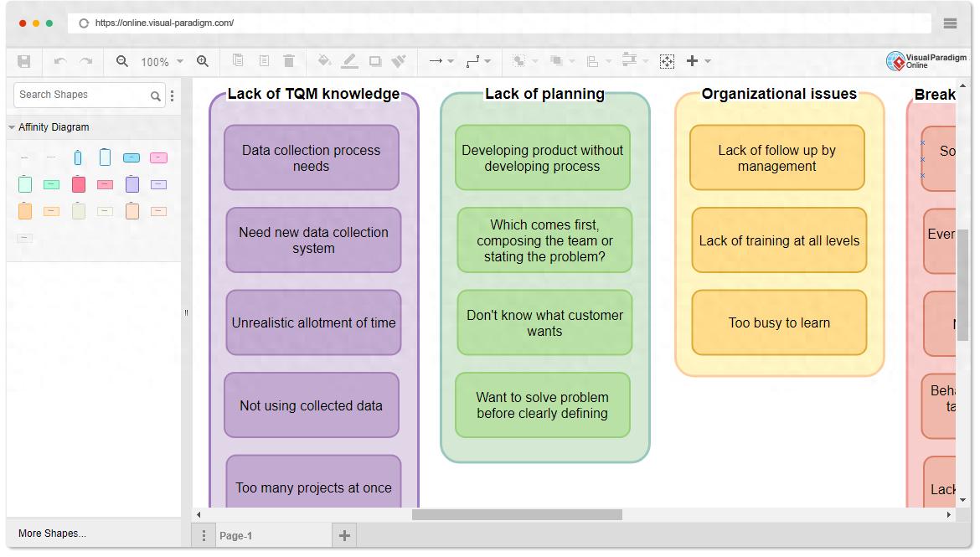Screen dimensions: 980x557
Task: Open the line color pencil tool
Action: (x=350, y=61)
